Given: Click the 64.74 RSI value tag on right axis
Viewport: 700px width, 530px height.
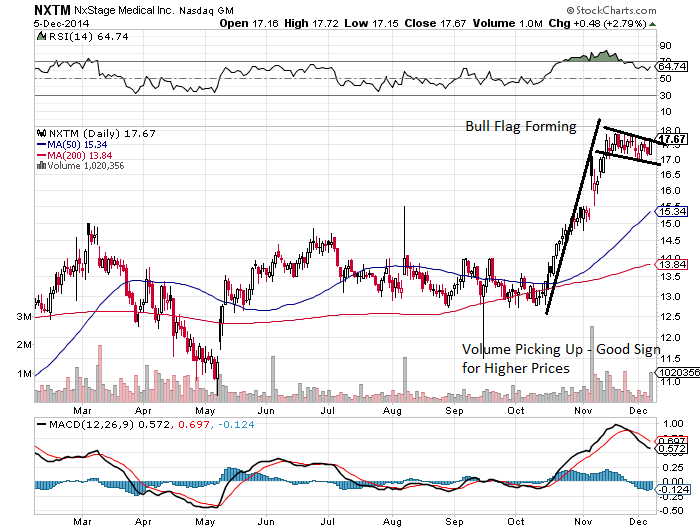Looking at the screenshot, I should pos(672,67).
